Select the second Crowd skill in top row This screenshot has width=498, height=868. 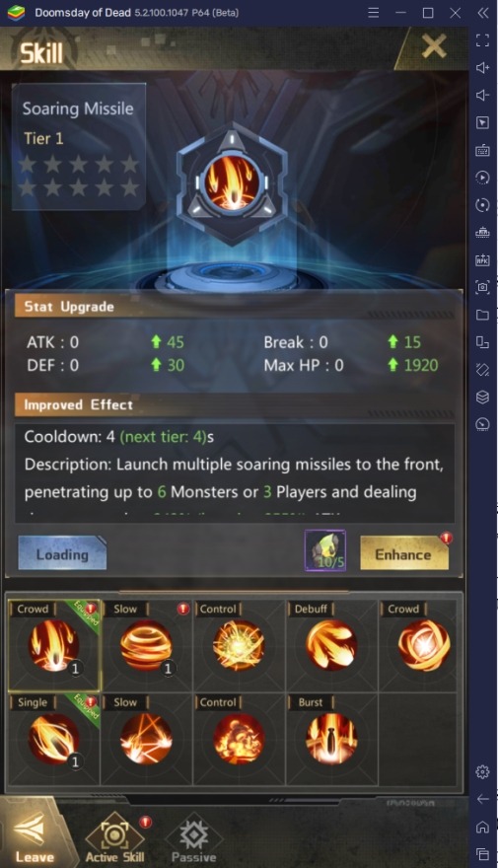[x=423, y=645]
